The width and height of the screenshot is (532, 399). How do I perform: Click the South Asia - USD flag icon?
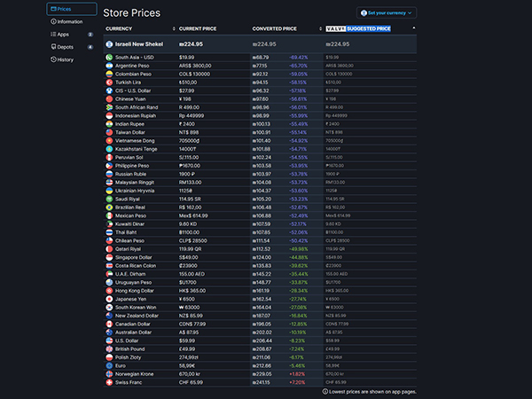tap(109, 58)
